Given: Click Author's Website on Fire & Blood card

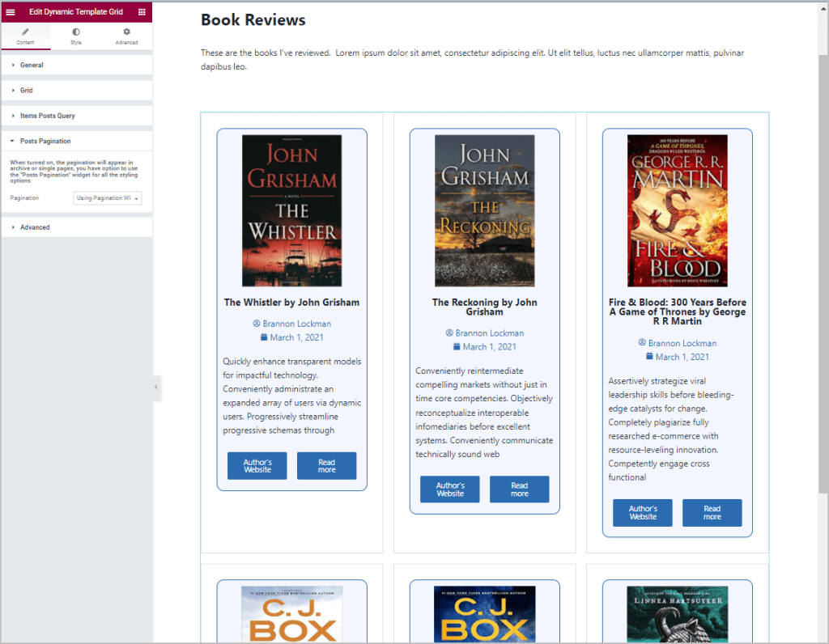Looking at the screenshot, I should tap(643, 513).
